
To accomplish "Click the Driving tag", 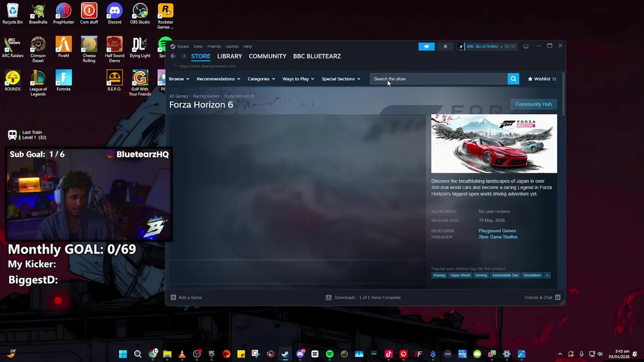I will click(x=481, y=276).
